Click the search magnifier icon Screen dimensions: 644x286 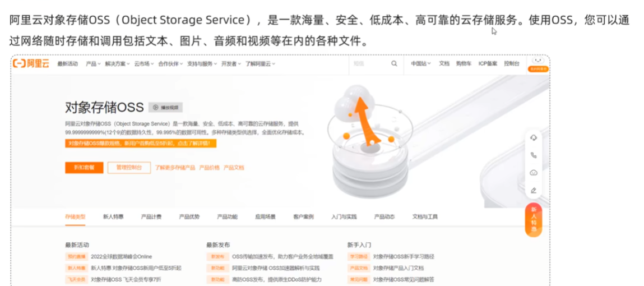tap(394, 64)
